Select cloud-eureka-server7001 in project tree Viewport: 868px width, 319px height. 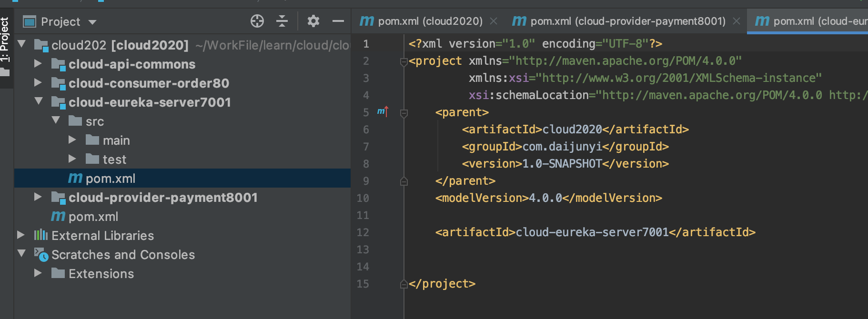(x=150, y=102)
